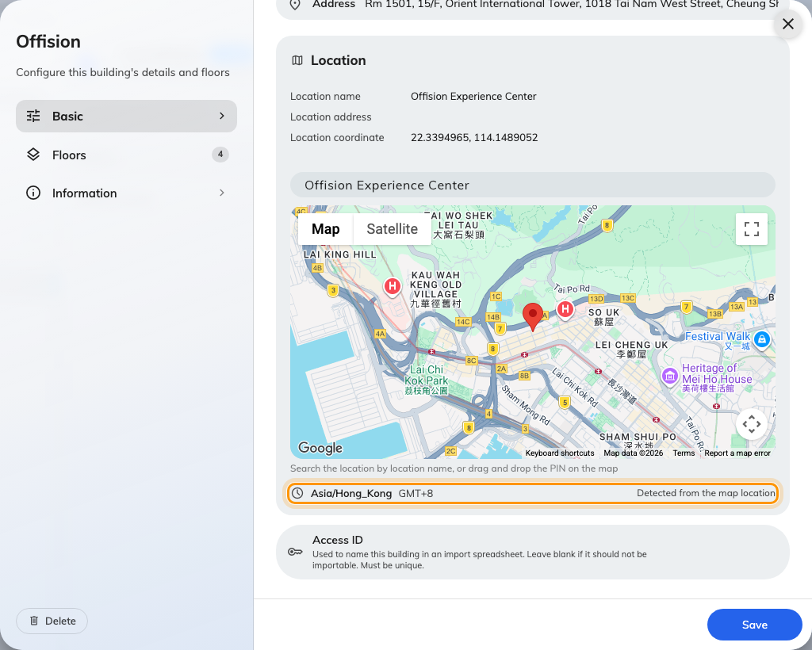Expand Basic with its chevron arrow

tap(222, 116)
